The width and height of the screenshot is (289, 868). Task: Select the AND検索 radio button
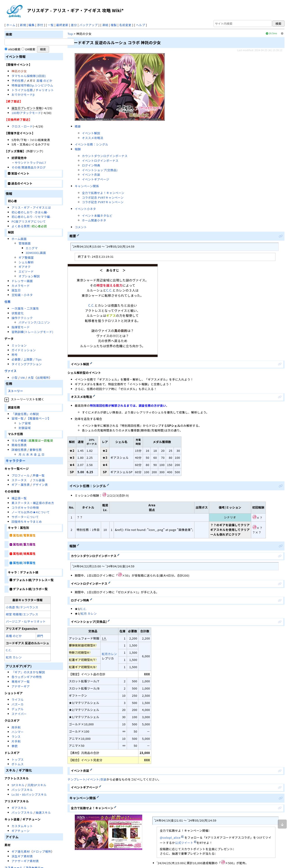coord(6,49)
